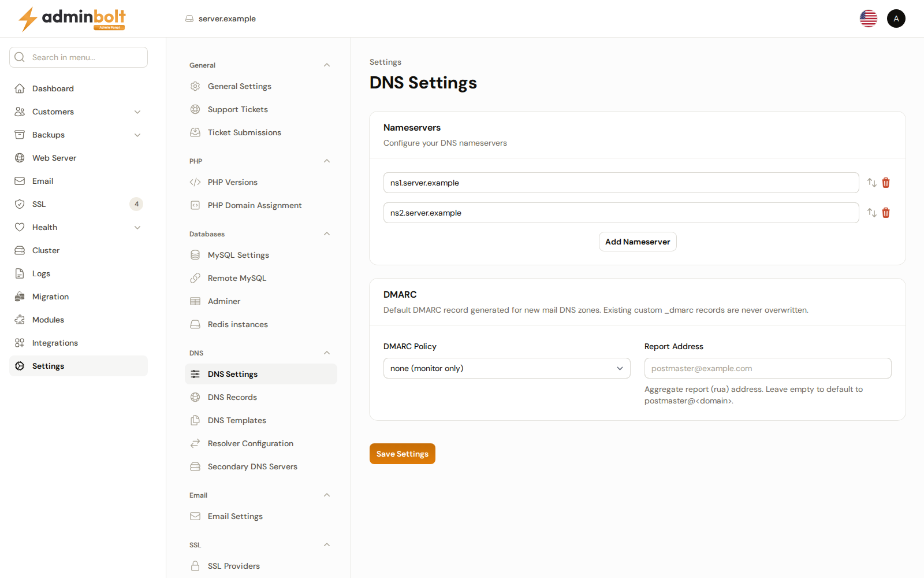This screenshot has width=924, height=578.
Task: Click the Support Tickets lifebuoy icon
Action: click(x=195, y=109)
